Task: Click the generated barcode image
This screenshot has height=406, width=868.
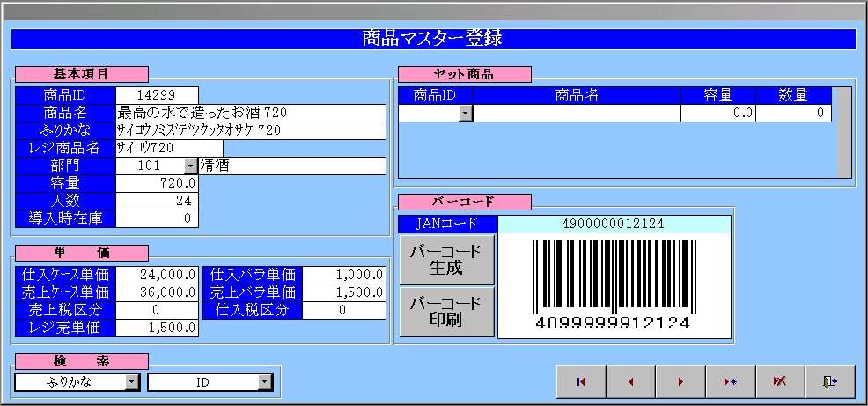Action: [x=614, y=286]
